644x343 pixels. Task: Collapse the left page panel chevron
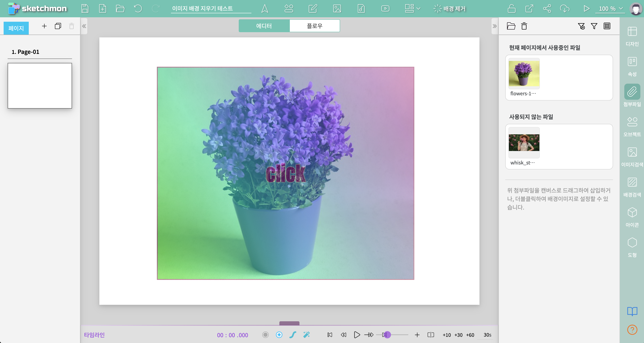(84, 26)
